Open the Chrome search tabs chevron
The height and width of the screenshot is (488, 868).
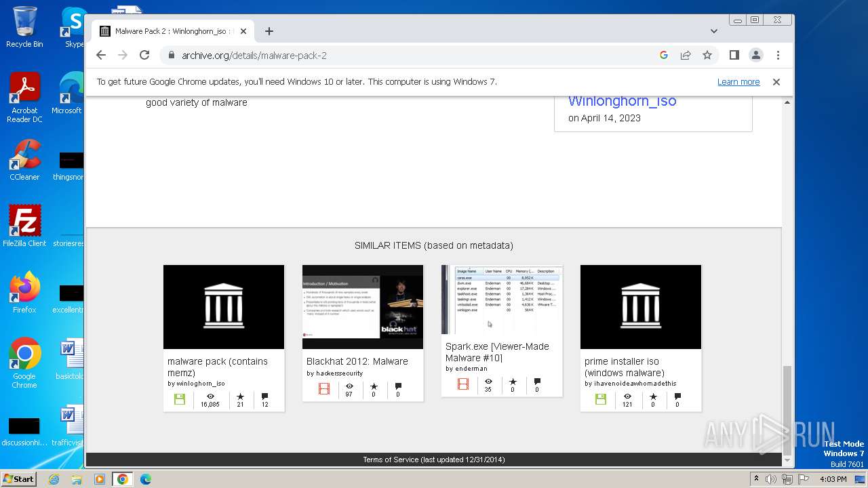(714, 31)
